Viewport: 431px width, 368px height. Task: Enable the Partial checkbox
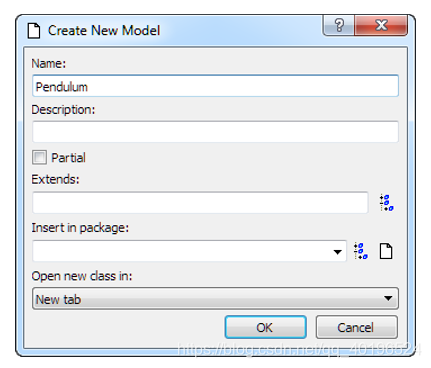[39, 157]
